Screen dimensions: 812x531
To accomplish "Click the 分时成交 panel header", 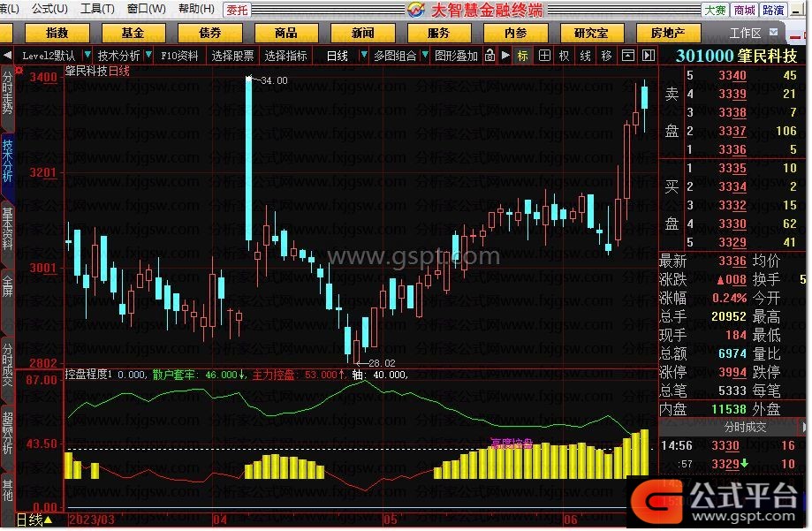I will [745, 427].
